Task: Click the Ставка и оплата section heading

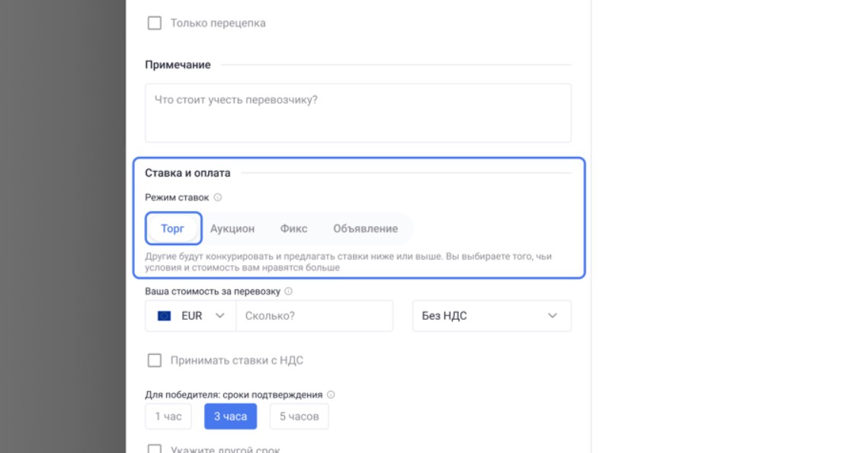Action: pyautogui.click(x=187, y=173)
